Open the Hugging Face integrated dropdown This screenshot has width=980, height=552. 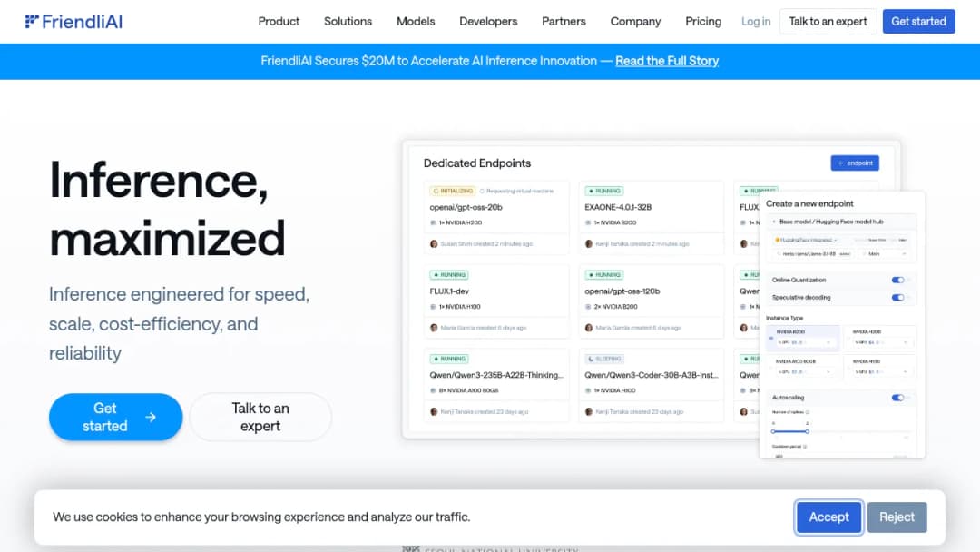(807, 240)
